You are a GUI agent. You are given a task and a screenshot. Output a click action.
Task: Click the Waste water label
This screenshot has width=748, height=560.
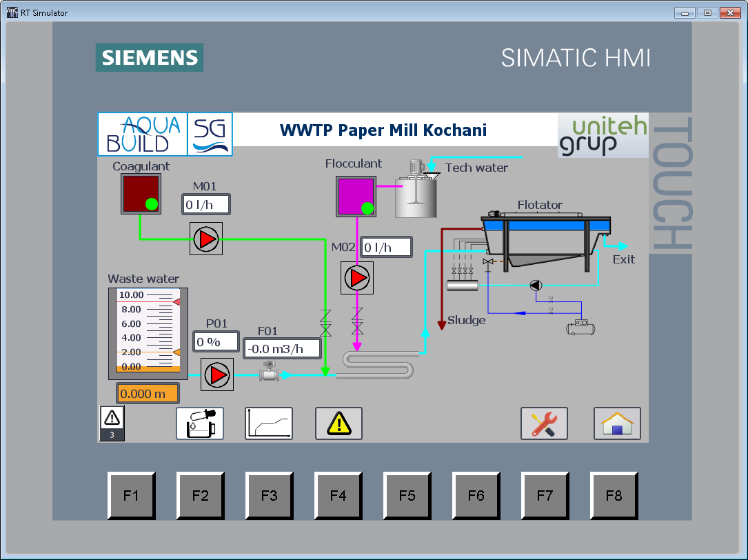pos(143,279)
